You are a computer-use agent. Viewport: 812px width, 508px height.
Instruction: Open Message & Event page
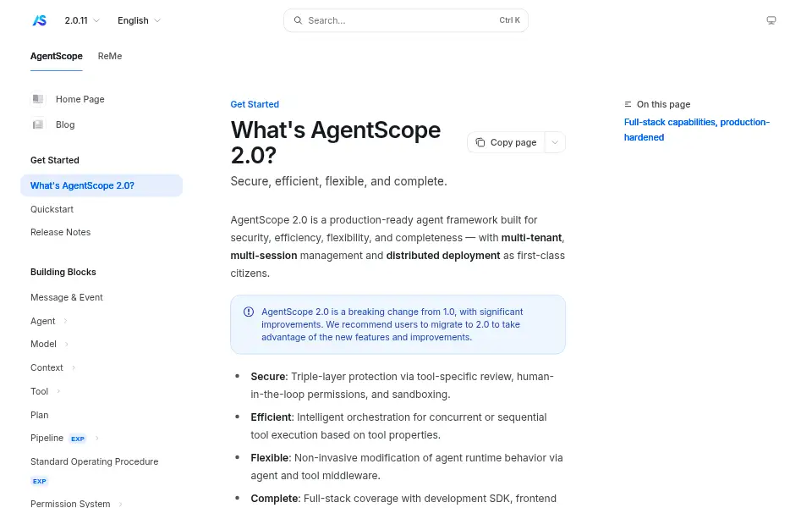click(67, 297)
